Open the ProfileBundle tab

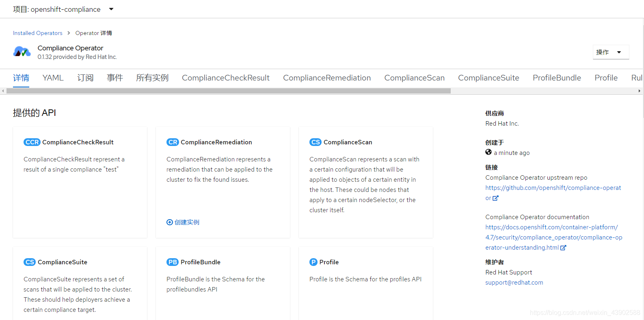pos(557,78)
